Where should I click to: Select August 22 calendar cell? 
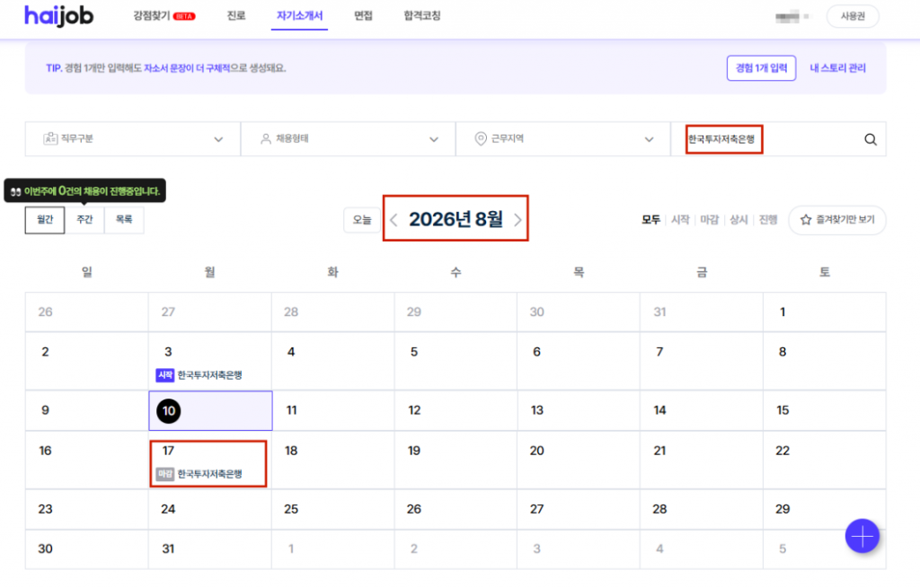(x=825, y=460)
